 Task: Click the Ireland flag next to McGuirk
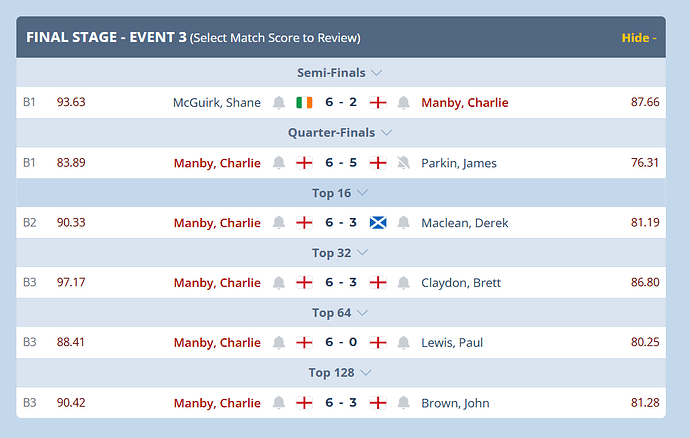coord(304,103)
